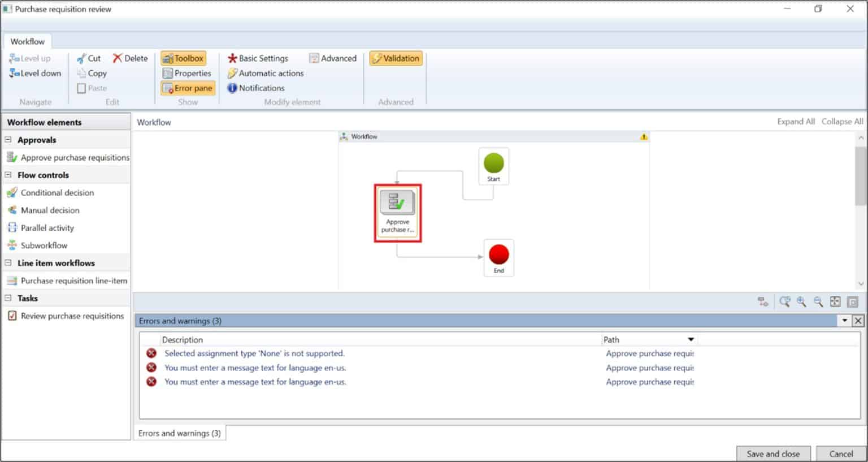Viewport: 868px width, 462px height.
Task: Zoom out on the workflow canvas
Action: point(817,302)
